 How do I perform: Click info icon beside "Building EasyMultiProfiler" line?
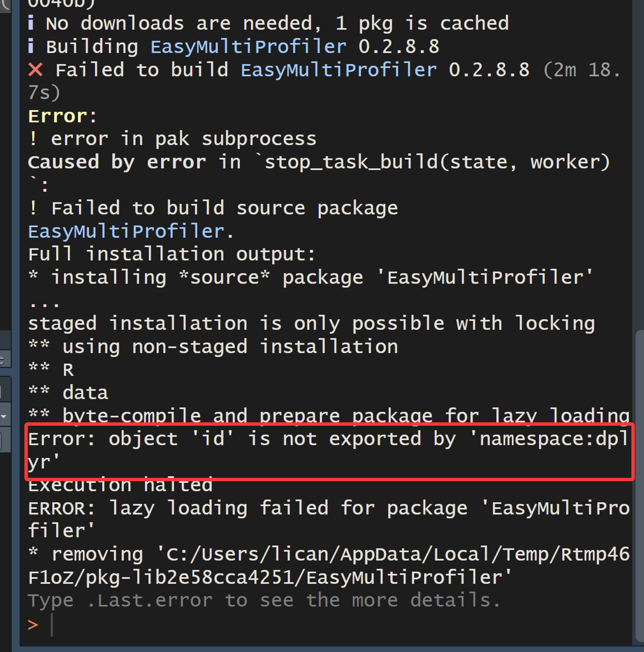[x=31, y=46]
